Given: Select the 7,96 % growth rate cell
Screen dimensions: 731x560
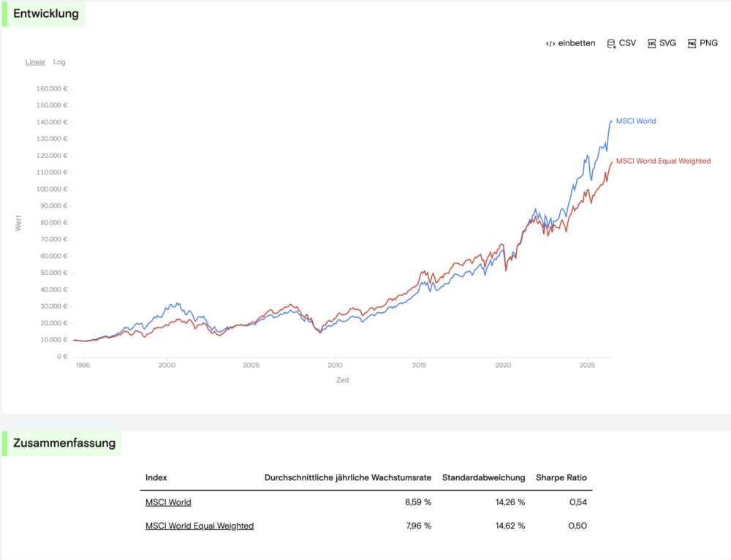Looking at the screenshot, I should [418, 526].
